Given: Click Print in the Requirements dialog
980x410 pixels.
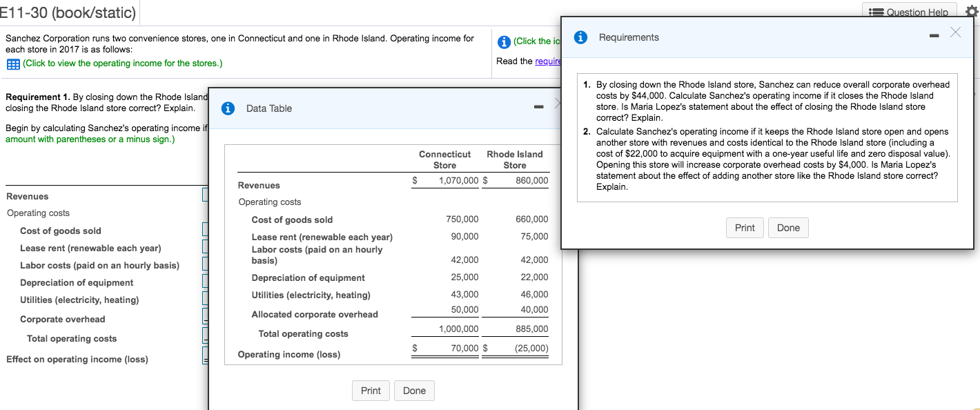Looking at the screenshot, I should 745,228.
